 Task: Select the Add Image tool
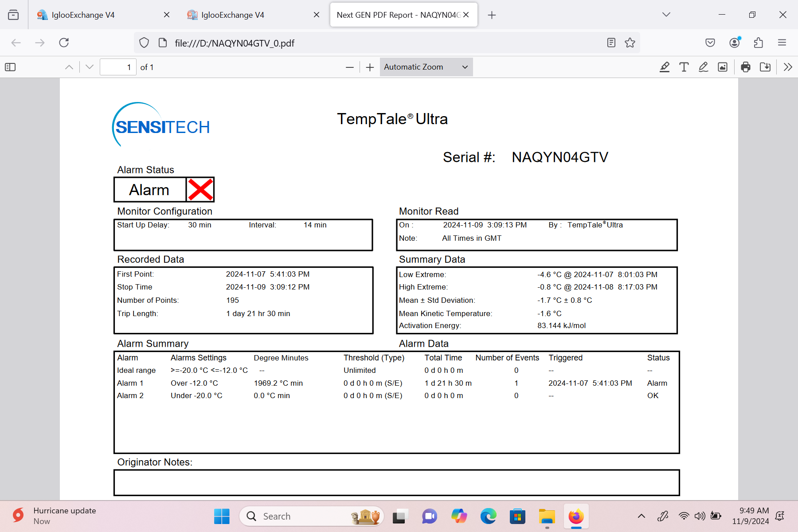[x=723, y=67]
